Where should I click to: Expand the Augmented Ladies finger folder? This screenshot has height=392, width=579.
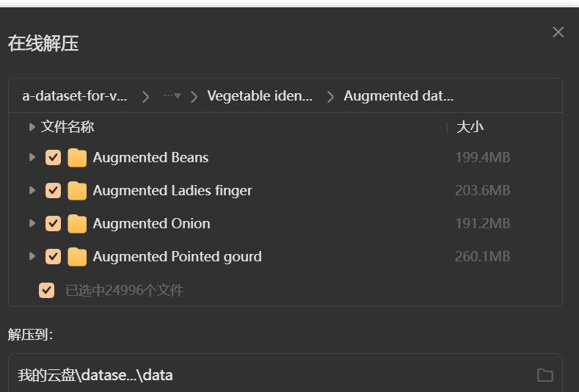(x=32, y=191)
